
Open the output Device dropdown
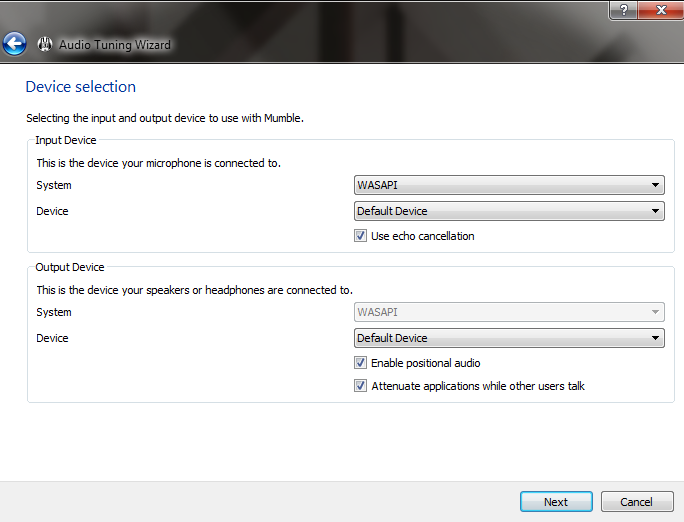point(509,338)
